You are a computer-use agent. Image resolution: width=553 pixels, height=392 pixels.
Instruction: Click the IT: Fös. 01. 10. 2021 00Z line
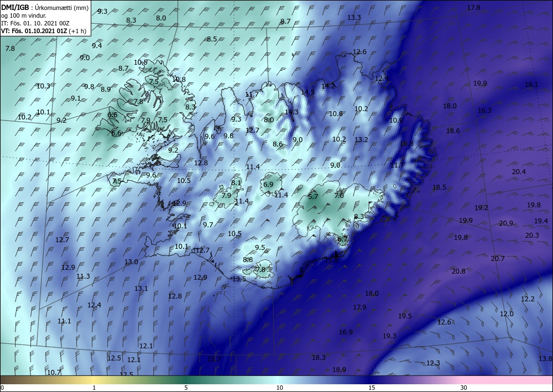tap(35, 23)
